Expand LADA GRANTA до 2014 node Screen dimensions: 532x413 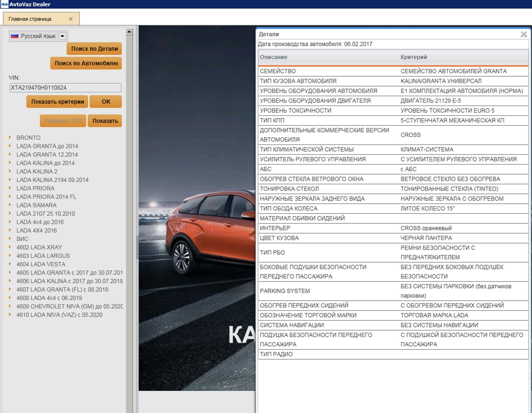click(x=10, y=146)
